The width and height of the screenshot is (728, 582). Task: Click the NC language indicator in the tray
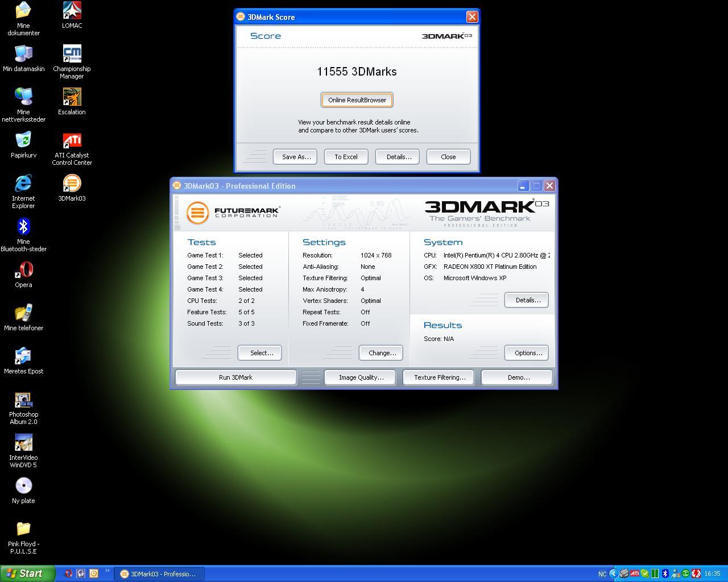pyautogui.click(x=602, y=574)
